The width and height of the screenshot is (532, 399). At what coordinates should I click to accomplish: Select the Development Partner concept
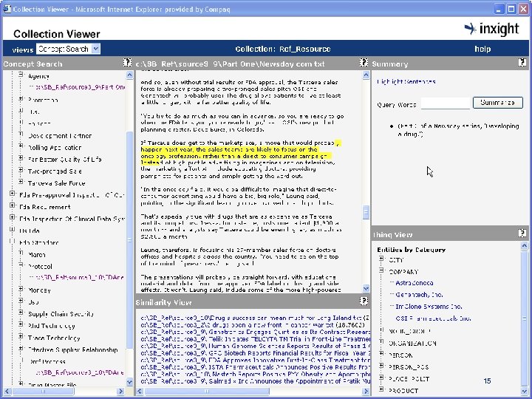pyautogui.click(x=60, y=136)
